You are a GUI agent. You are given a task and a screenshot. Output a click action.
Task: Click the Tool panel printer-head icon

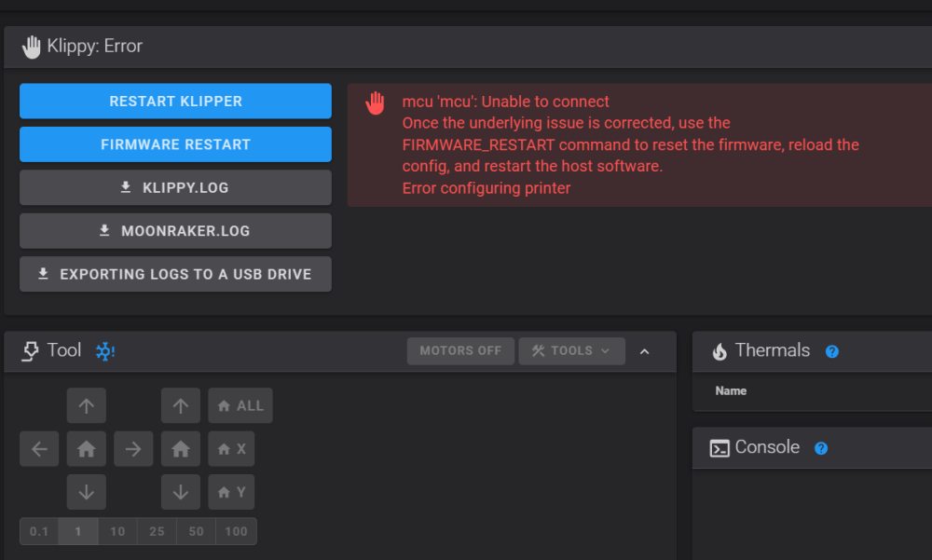point(31,351)
